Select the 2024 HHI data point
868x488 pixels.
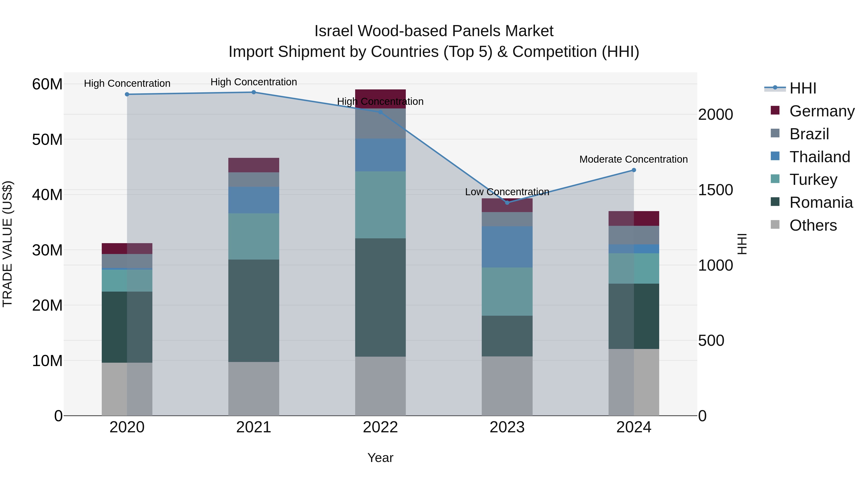click(634, 170)
